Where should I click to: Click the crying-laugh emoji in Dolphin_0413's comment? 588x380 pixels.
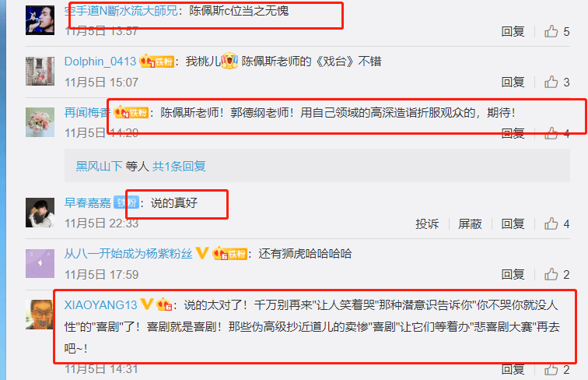[x=229, y=61]
